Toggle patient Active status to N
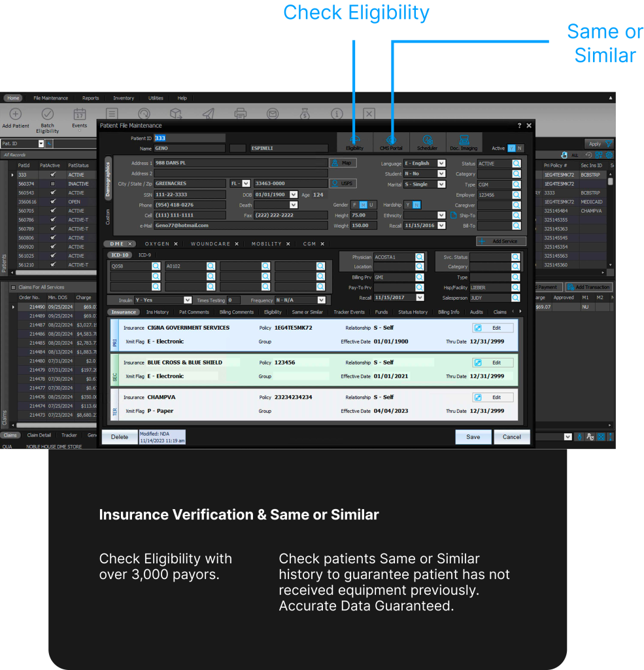The height and width of the screenshot is (670, 644). 519,149
